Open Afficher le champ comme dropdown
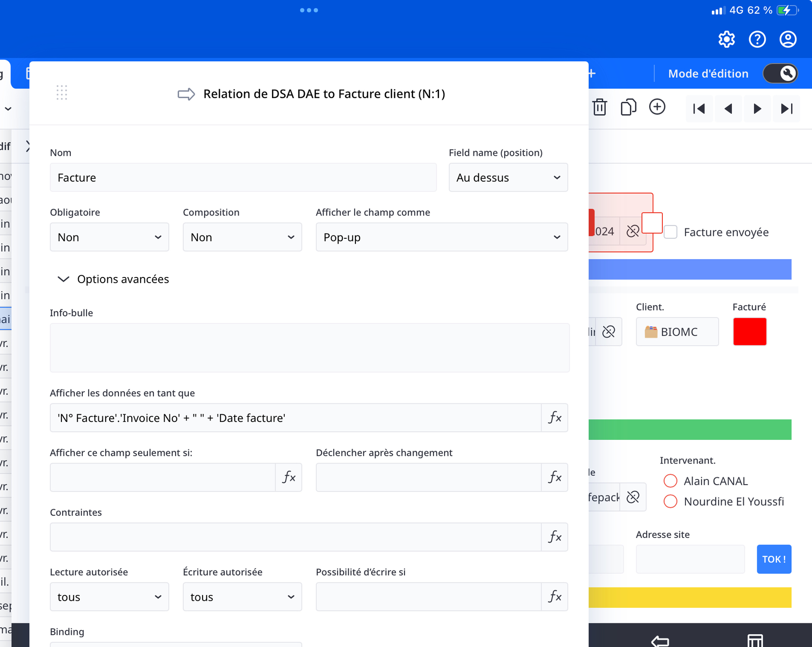 point(441,237)
